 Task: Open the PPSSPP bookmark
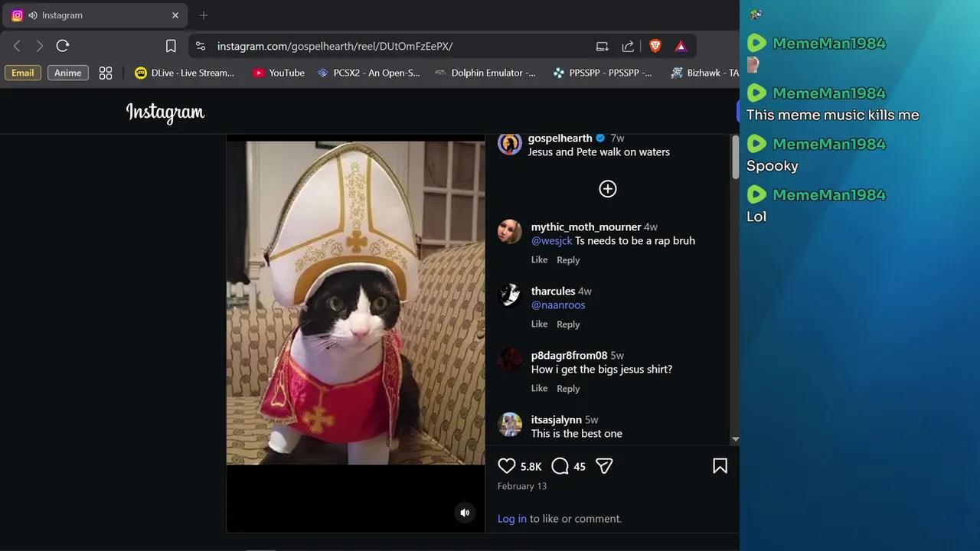[603, 73]
